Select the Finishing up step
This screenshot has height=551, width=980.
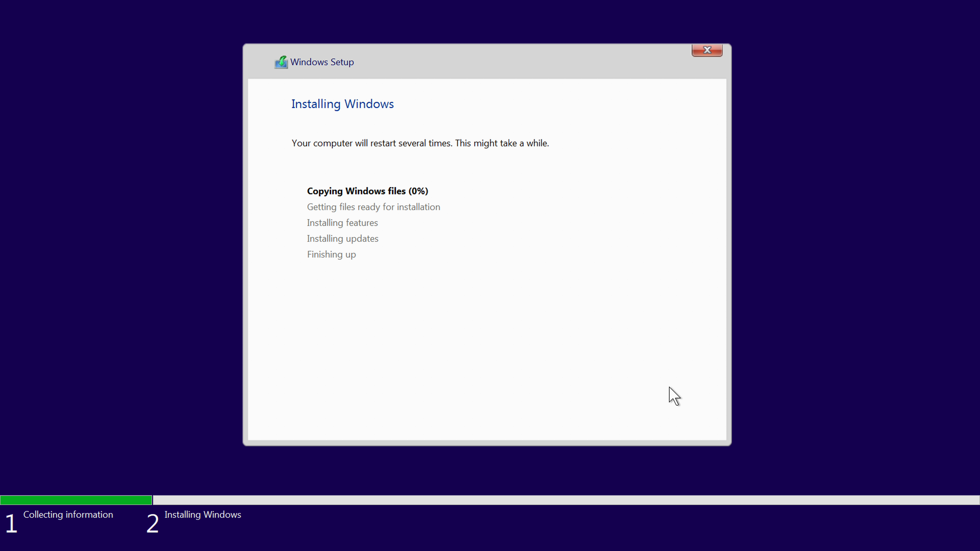coord(331,254)
